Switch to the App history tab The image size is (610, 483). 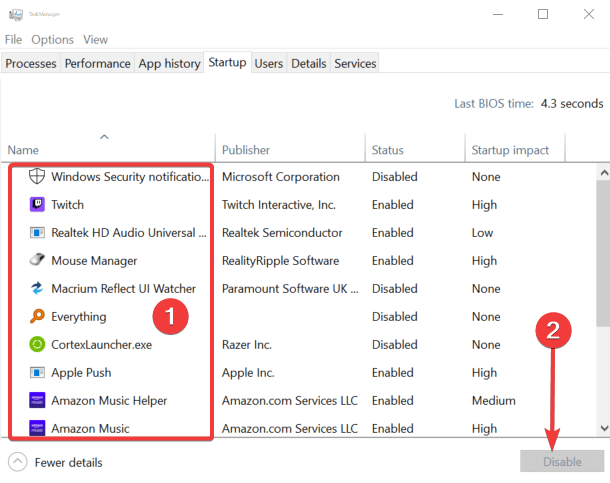coord(169,63)
